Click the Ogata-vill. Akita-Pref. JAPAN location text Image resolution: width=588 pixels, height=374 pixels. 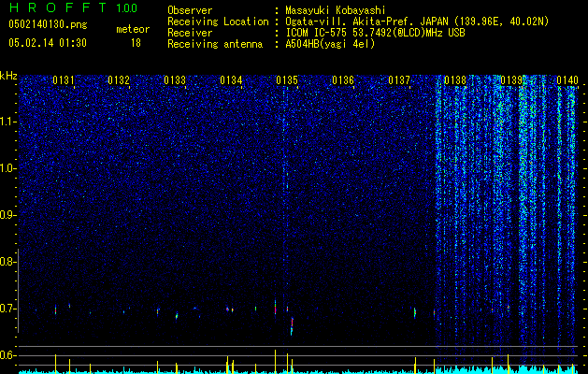(x=417, y=22)
